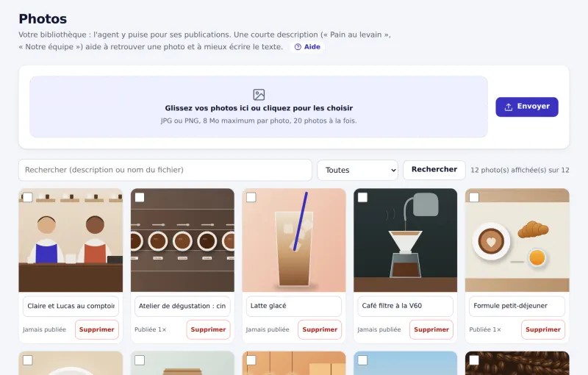Image resolution: width=588 pixels, height=375 pixels.
Task: Click 'Publiée 1×' under Atelier de dégustation
Action: (151, 329)
